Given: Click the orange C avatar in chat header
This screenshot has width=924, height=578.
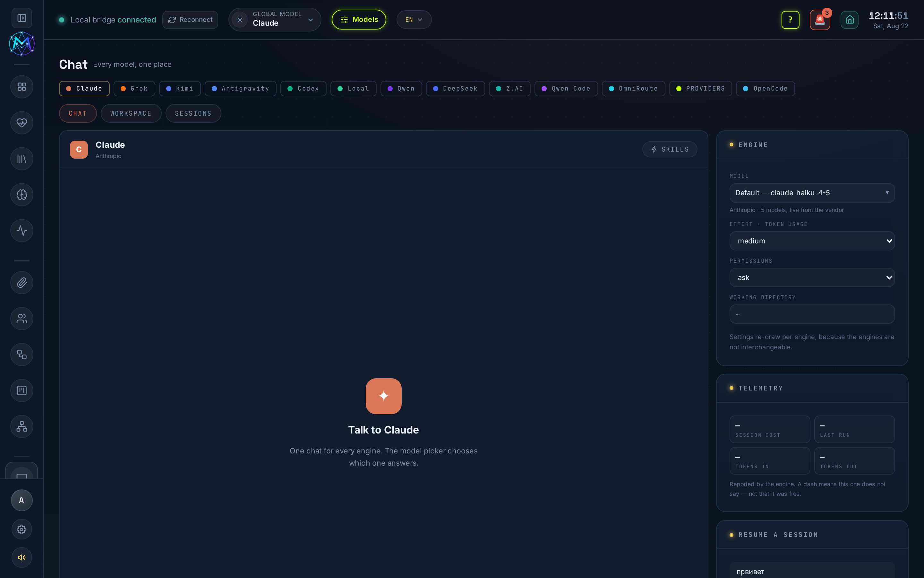Looking at the screenshot, I should tap(79, 149).
